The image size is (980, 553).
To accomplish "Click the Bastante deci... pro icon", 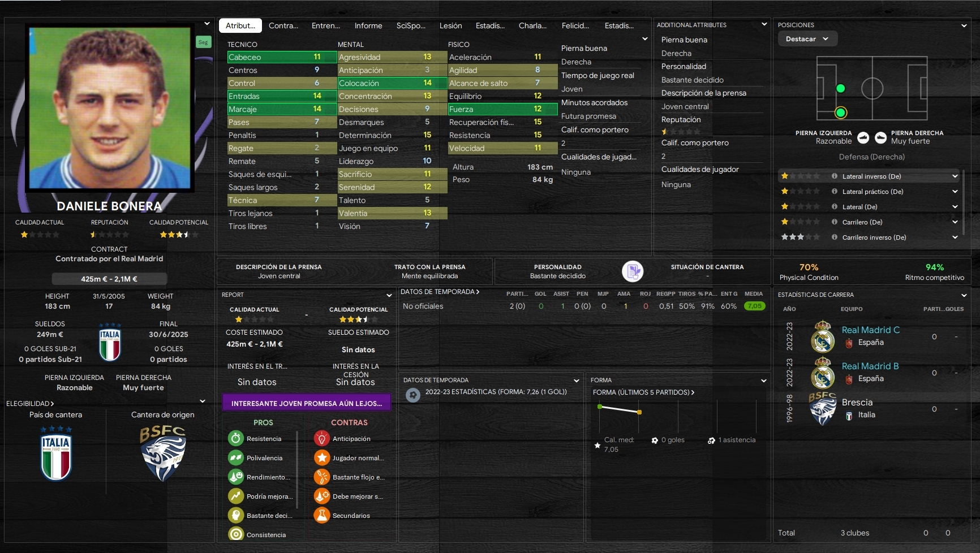I will point(236,515).
